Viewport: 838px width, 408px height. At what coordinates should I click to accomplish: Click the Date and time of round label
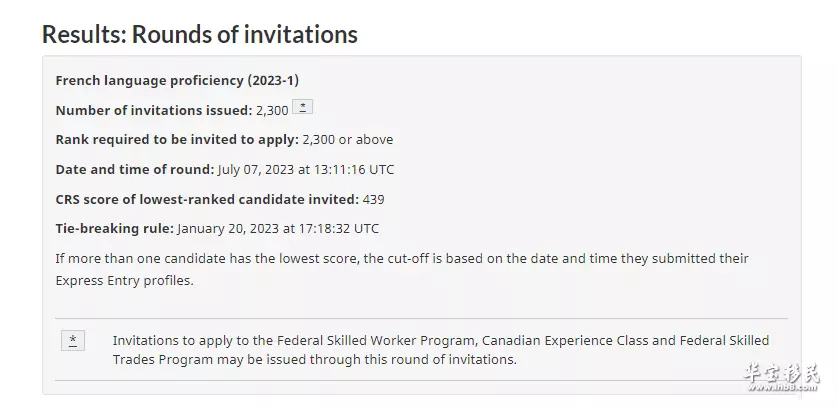pos(135,170)
